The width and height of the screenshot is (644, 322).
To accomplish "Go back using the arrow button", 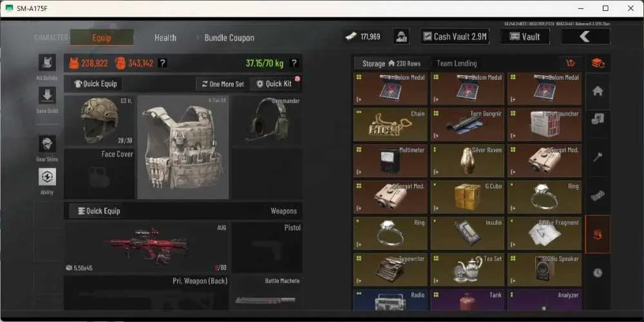I will [x=585, y=37].
